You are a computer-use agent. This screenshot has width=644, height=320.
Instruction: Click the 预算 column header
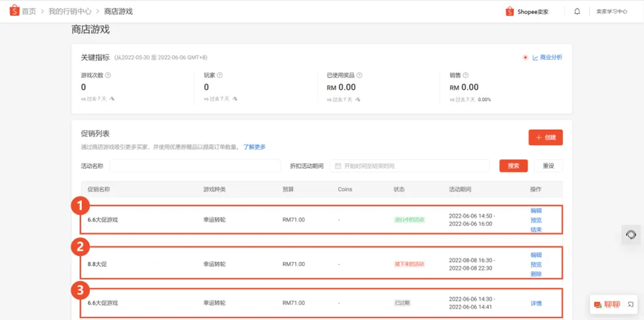pos(289,189)
